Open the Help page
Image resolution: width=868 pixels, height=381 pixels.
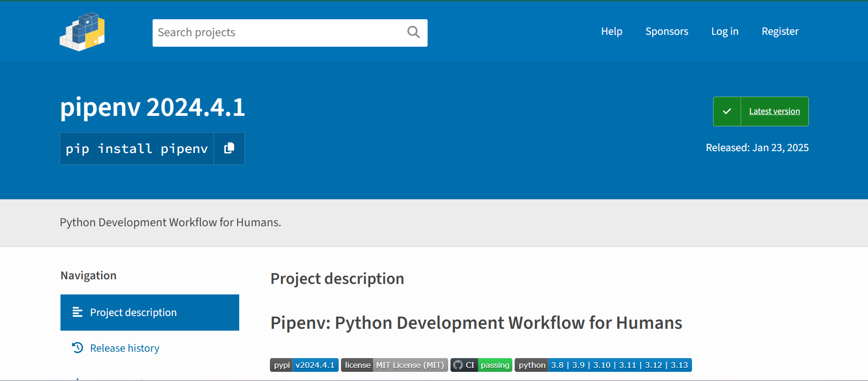611,32
